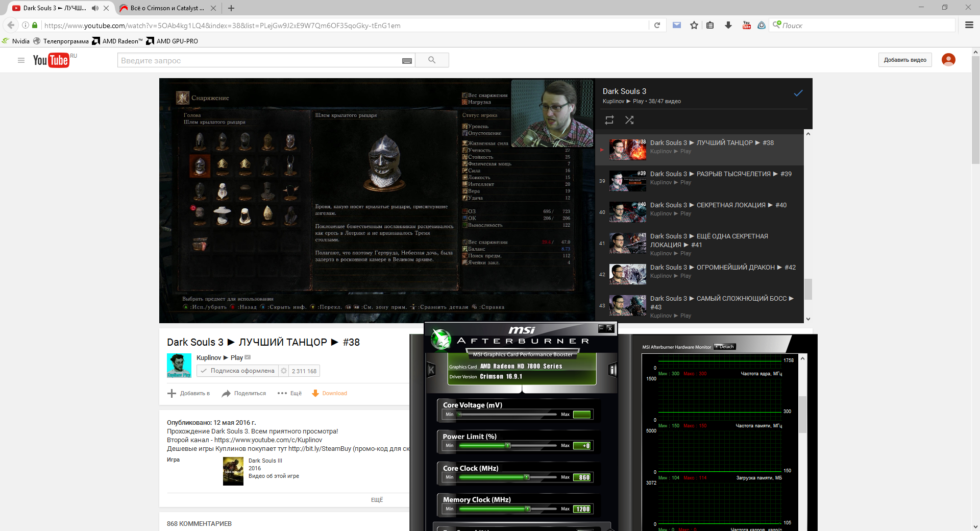This screenshot has height=531, width=980.
Task: Click the Core Clock value field 860
Action: click(582, 477)
